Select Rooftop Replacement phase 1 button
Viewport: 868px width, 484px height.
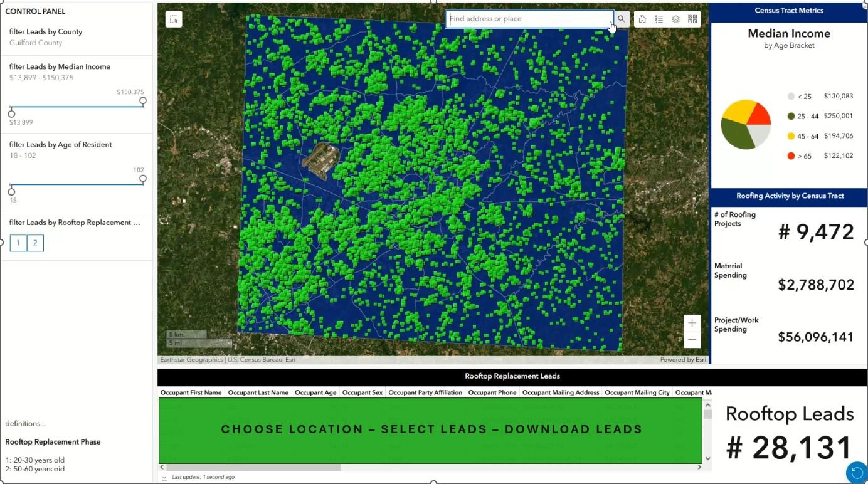pyautogui.click(x=18, y=243)
